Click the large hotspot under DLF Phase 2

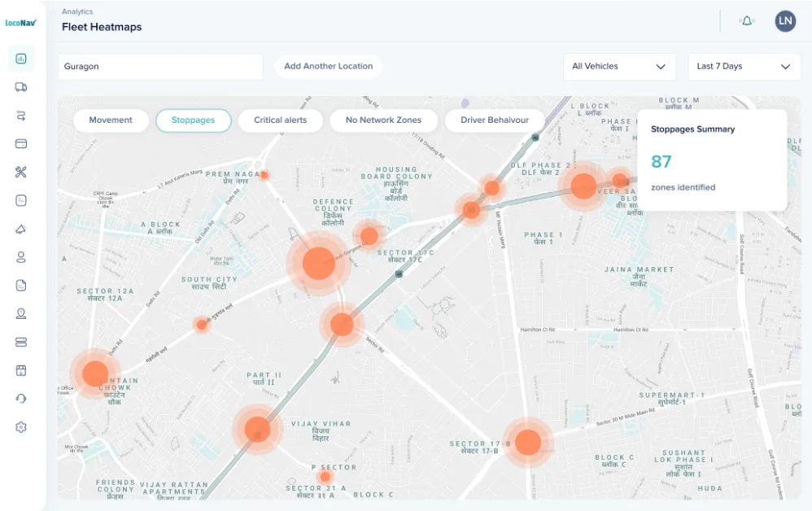pos(583,186)
